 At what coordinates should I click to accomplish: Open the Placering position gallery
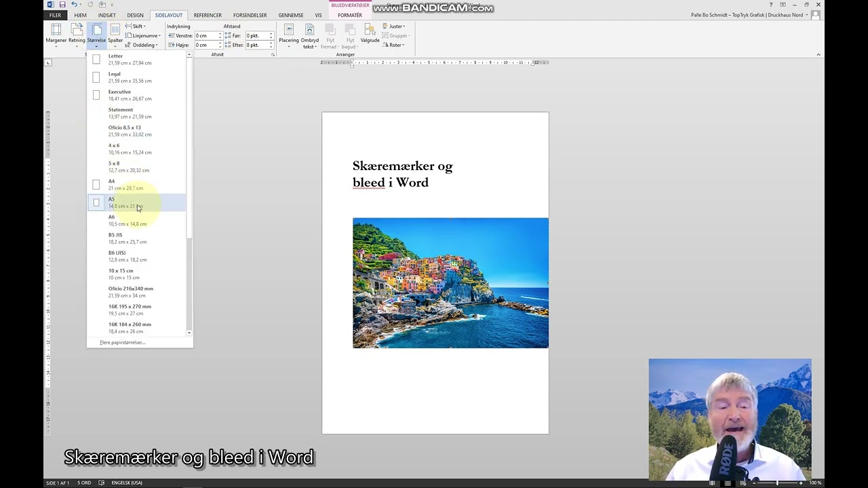[x=288, y=36]
